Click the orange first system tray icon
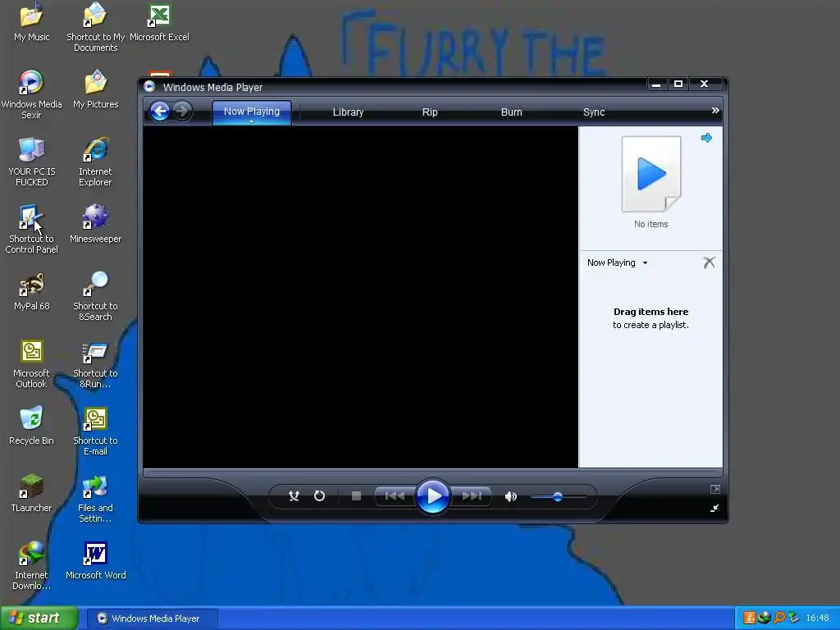 [750, 618]
